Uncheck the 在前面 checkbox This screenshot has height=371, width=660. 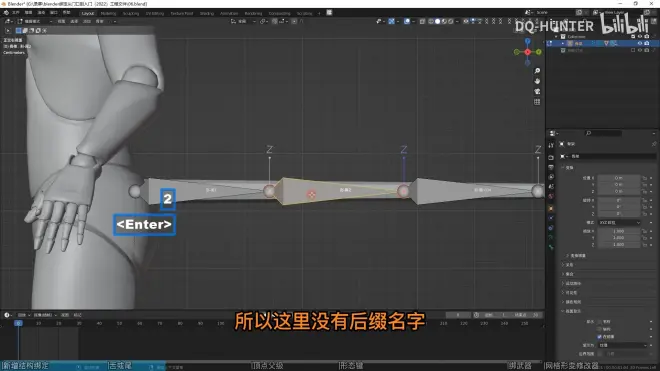pyautogui.click(x=599, y=337)
